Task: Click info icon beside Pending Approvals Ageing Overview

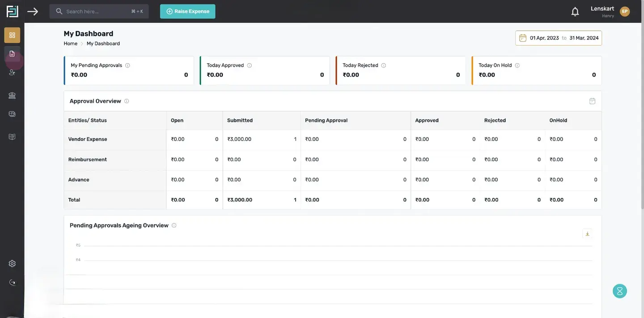Action: tap(174, 225)
